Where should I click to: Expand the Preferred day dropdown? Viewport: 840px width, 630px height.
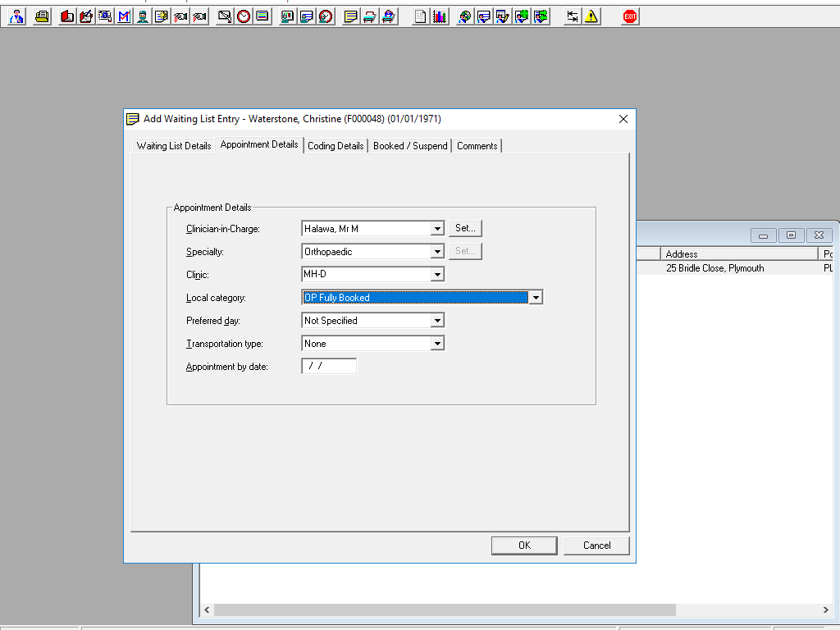(x=437, y=321)
